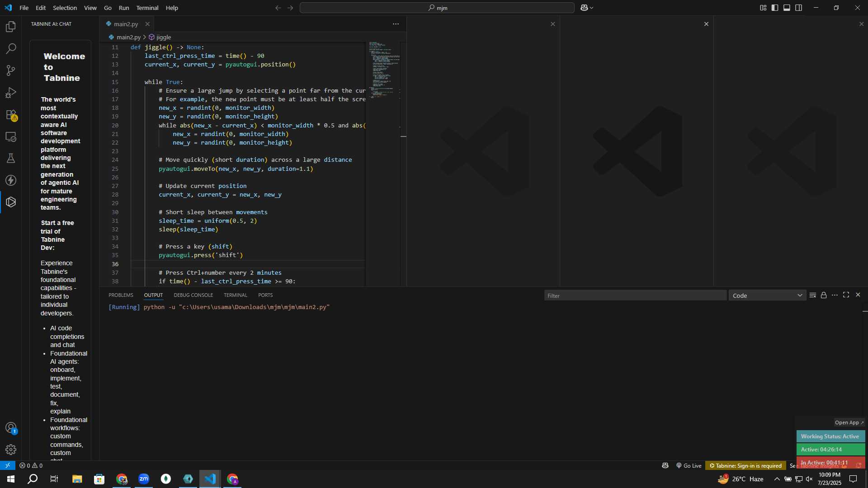This screenshot has height=488, width=868.
Task: Click the Working Status: Active badge
Action: [x=830, y=436]
